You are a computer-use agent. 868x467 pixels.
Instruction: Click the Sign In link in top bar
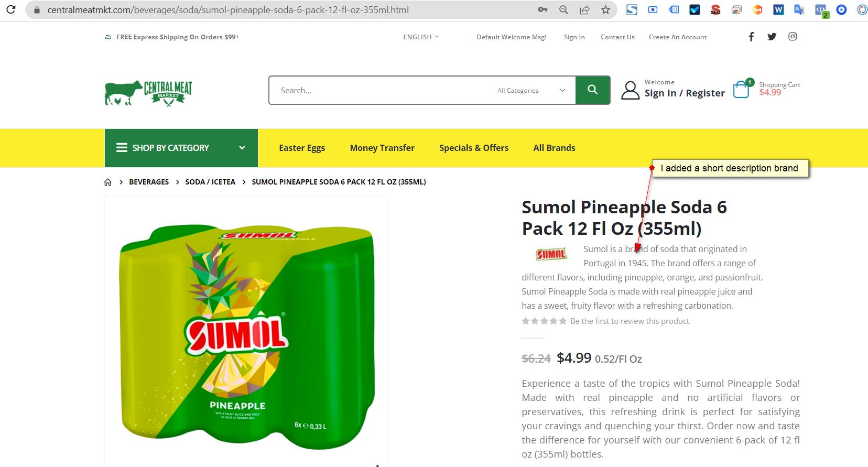pos(574,37)
